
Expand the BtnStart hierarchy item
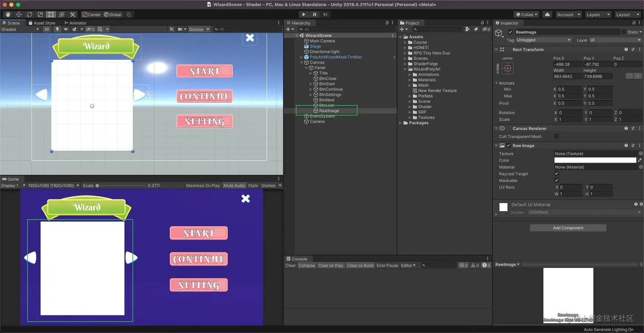click(311, 84)
